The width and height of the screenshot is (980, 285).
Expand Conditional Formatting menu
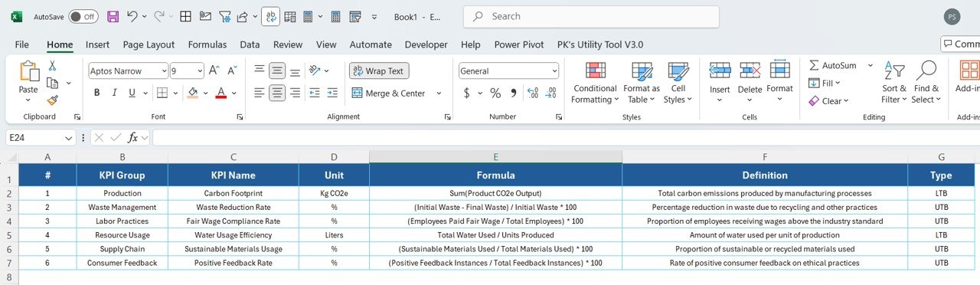pyautogui.click(x=596, y=83)
